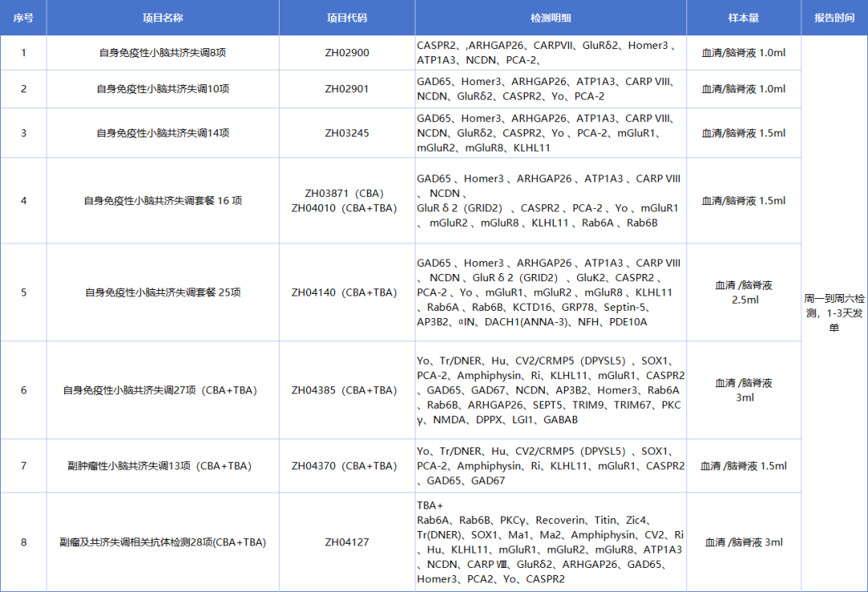
Task: Select project code ZH04385
Action: point(346,390)
